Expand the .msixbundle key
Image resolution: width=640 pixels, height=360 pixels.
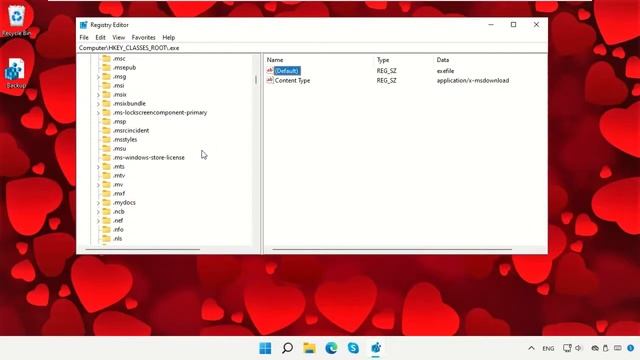(x=98, y=104)
